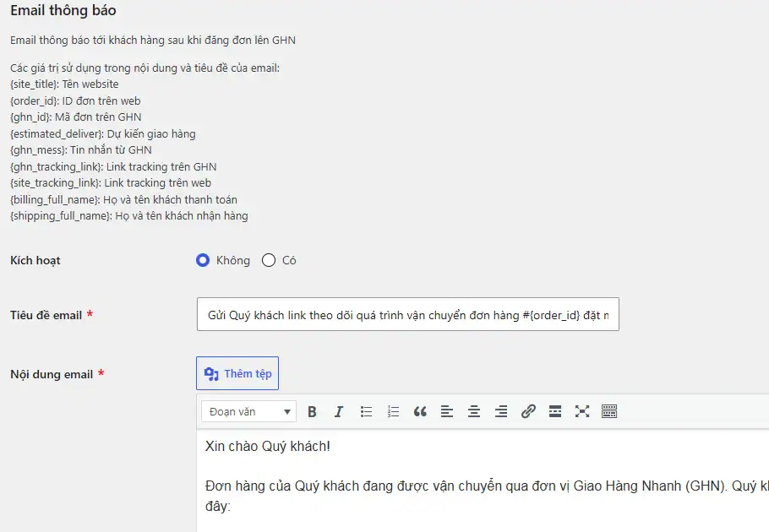Click 'Xin chào Quý khách!' text in editor
Viewport: 769px width, 532px height.
coord(268,446)
